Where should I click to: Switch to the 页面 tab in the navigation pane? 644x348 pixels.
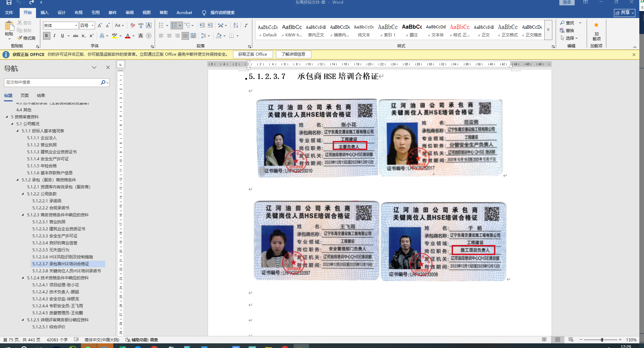click(x=25, y=96)
